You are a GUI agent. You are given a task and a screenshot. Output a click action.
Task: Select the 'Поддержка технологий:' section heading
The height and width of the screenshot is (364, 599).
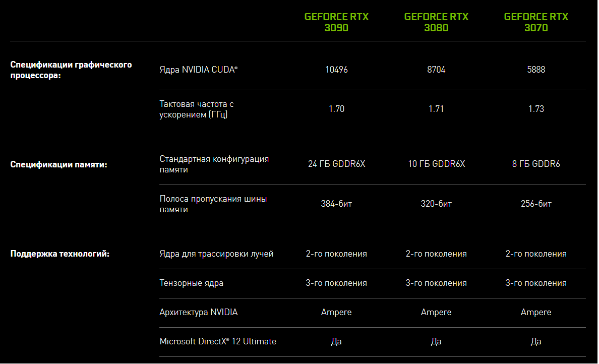60,254
